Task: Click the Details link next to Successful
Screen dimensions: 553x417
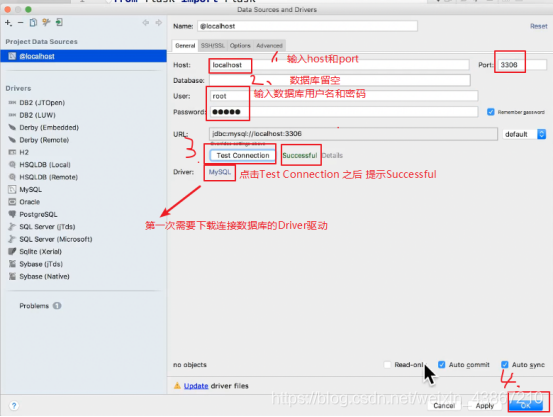Action: [x=332, y=156]
